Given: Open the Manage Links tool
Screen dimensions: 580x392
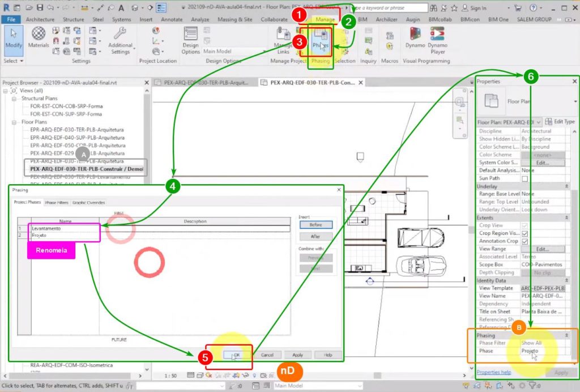Looking at the screenshot, I should [x=283, y=40].
